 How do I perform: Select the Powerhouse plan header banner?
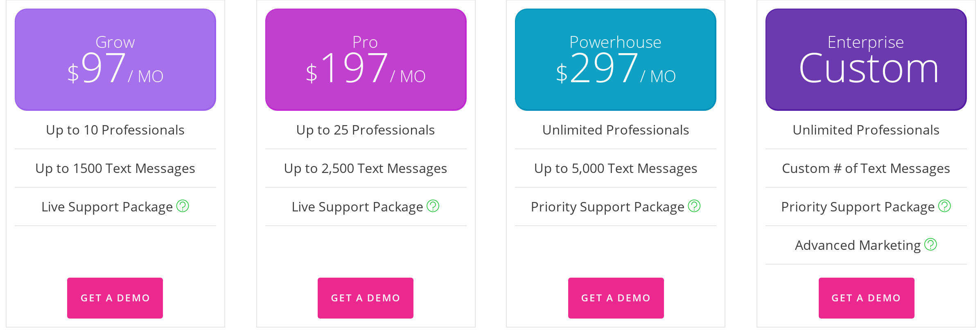click(616, 60)
